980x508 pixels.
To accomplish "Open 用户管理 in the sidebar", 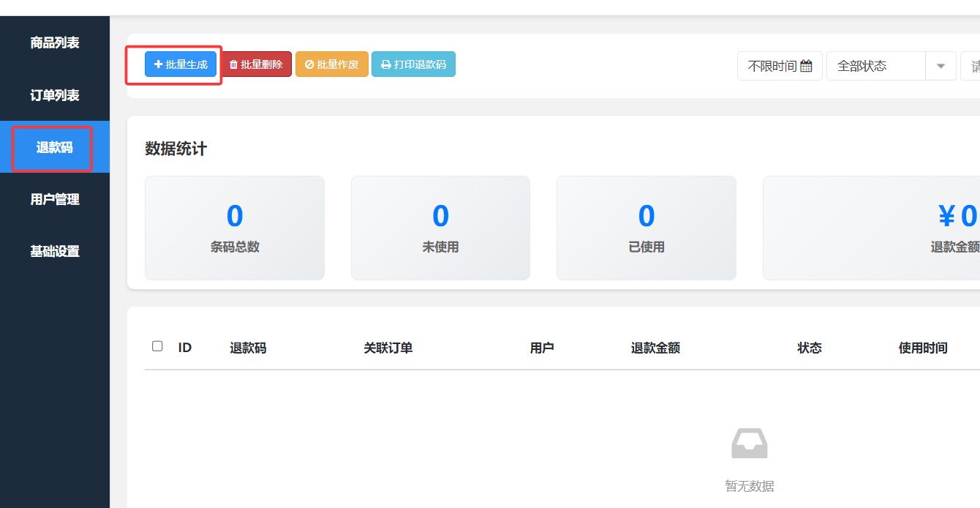I will 55,199.
